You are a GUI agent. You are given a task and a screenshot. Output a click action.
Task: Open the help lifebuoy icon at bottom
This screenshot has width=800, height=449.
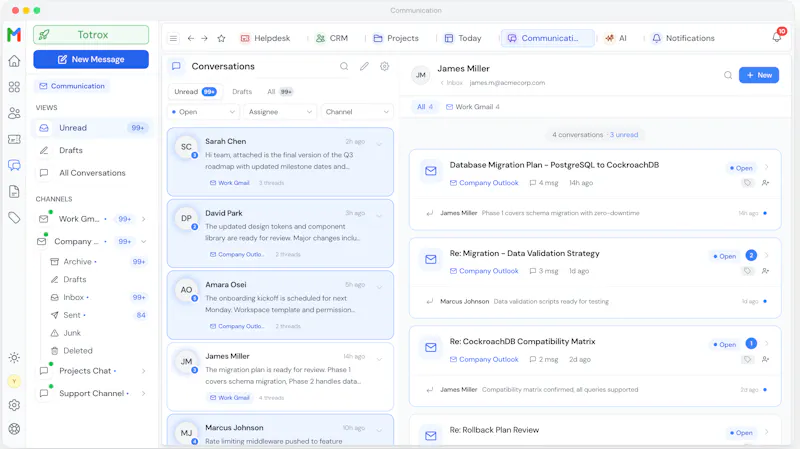pyautogui.click(x=14, y=429)
